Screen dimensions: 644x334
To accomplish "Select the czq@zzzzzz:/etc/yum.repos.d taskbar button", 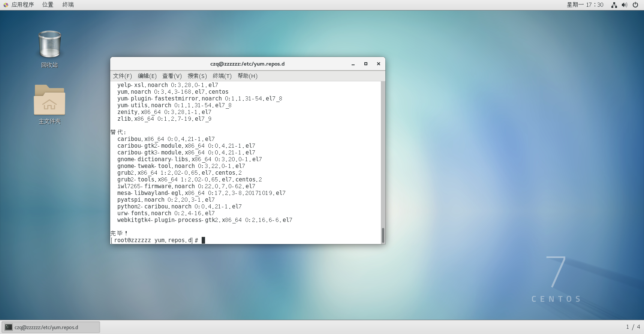I will (x=51, y=327).
